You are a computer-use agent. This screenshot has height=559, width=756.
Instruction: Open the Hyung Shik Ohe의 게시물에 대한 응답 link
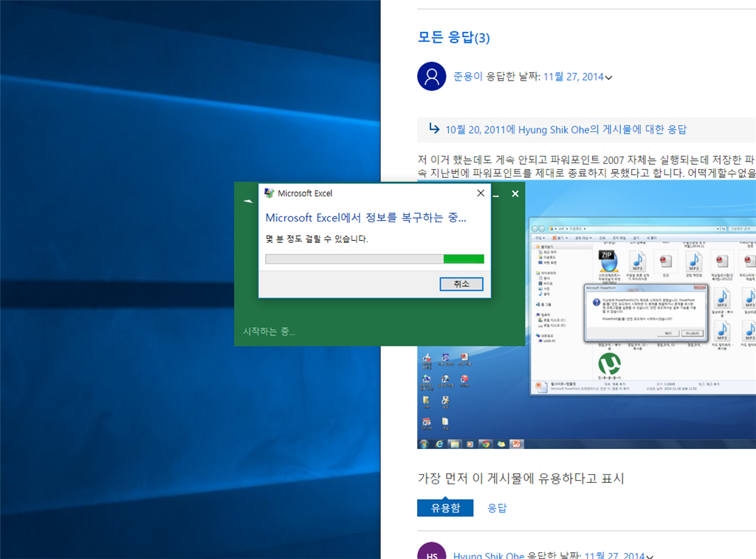click(566, 129)
